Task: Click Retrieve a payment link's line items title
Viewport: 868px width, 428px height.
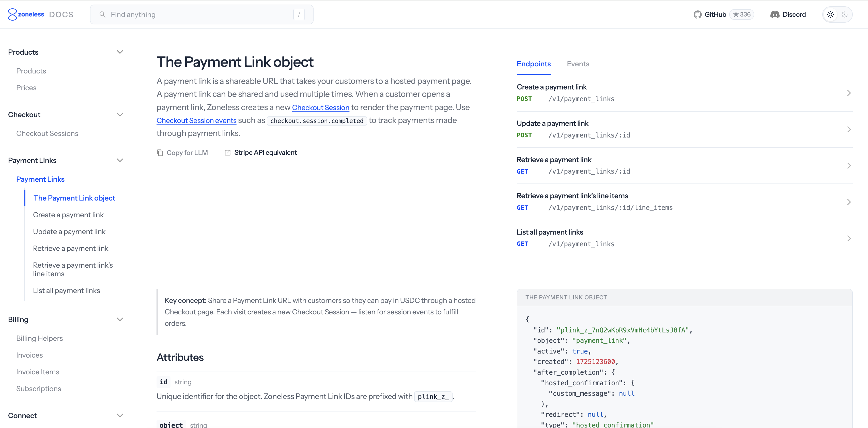Action: 572,196
